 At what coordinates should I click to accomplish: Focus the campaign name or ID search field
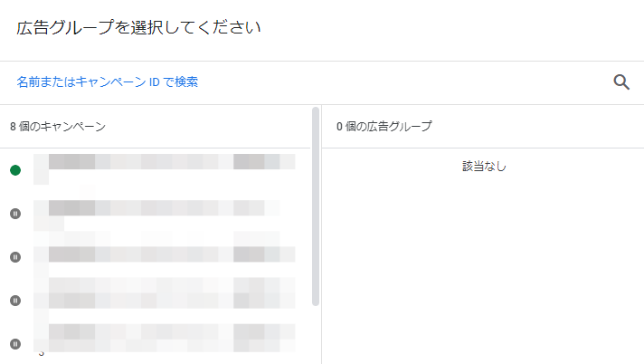tap(271, 82)
